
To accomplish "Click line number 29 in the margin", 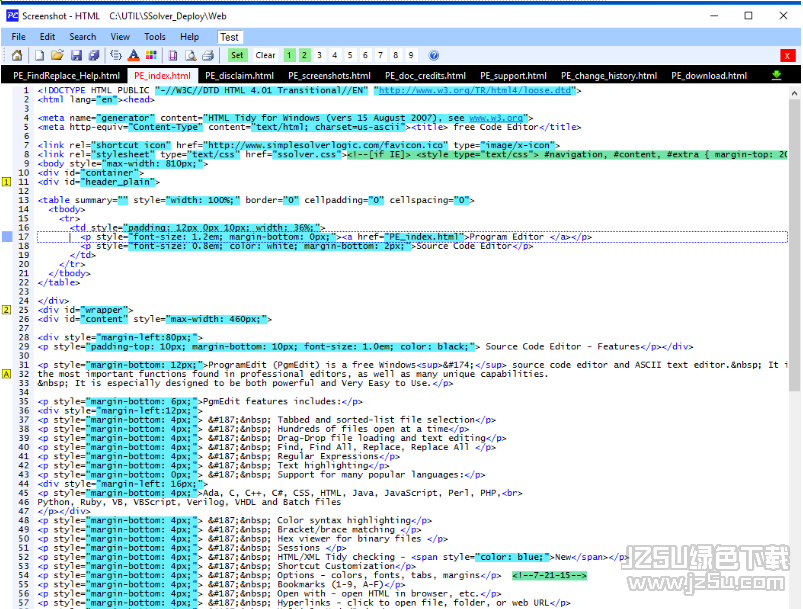I will pyautogui.click(x=24, y=346).
